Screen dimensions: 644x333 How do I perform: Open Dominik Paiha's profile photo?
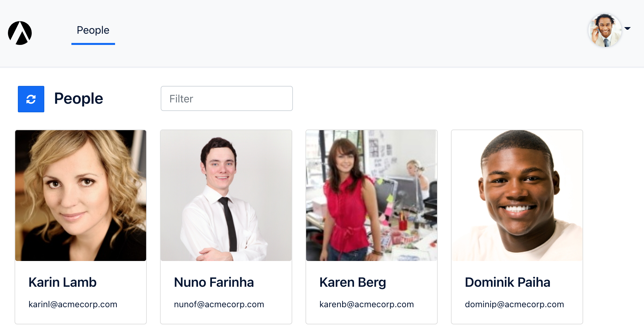click(x=517, y=196)
